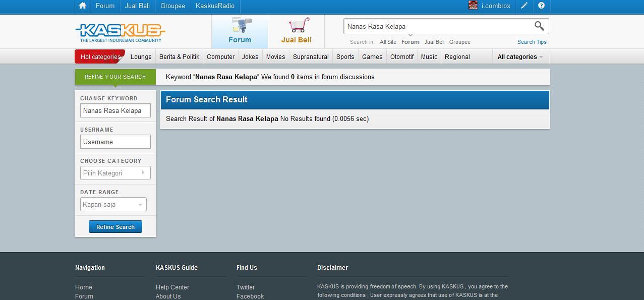Open the Music category
This screenshot has width=644, height=300.
pyautogui.click(x=429, y=56)
